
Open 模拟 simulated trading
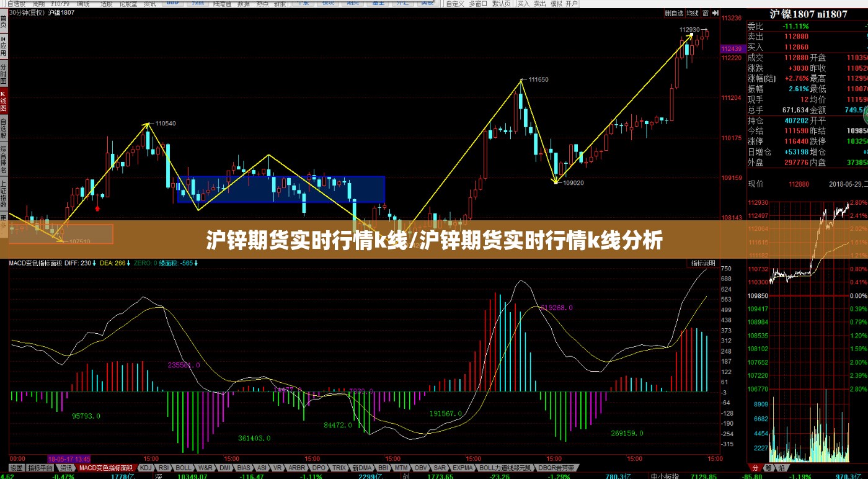(556, 4)
